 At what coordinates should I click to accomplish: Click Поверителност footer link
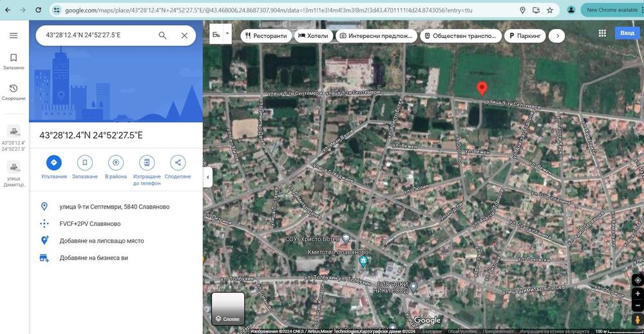point(498,331)
